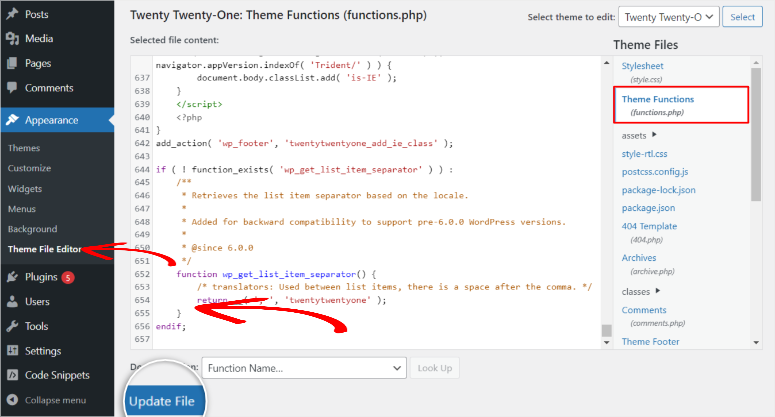The image size is (775, 417).
Task: Click the add_action code on line 642
Action: (304, 143)
